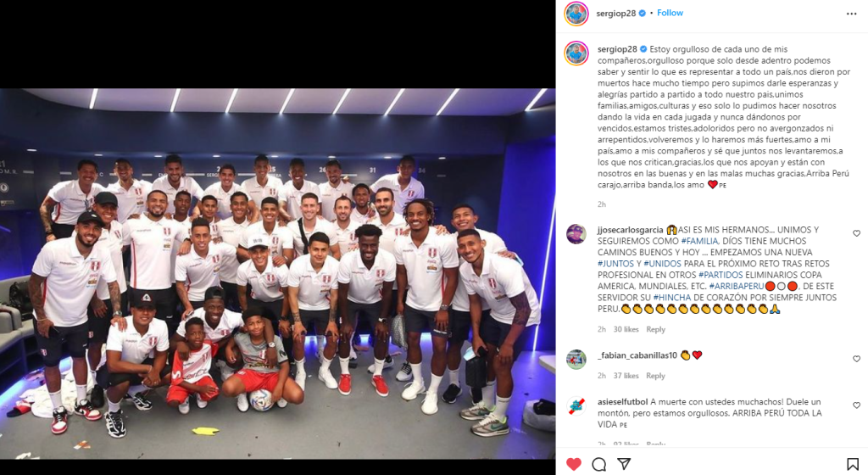
Task: Like jjosecarlosgarcia's comment with heart icon
Action: tap(856, 233)
